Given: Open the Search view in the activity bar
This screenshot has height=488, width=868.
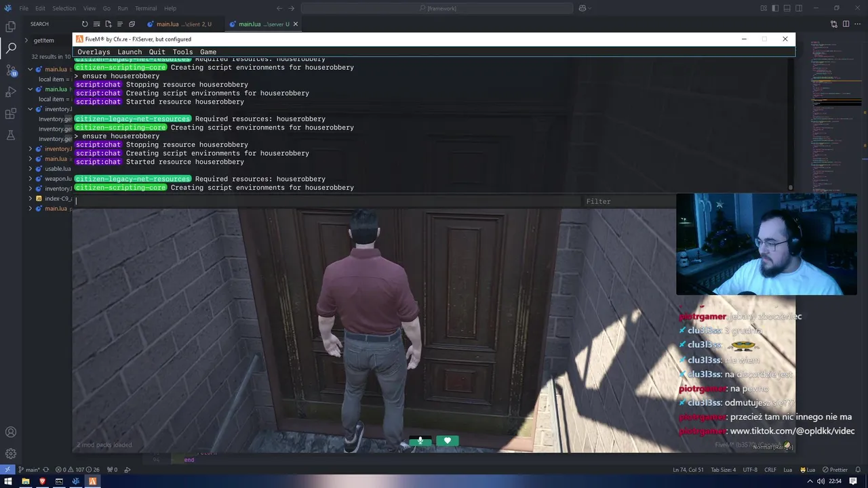Looking at the screenshot, I should 11,48.
